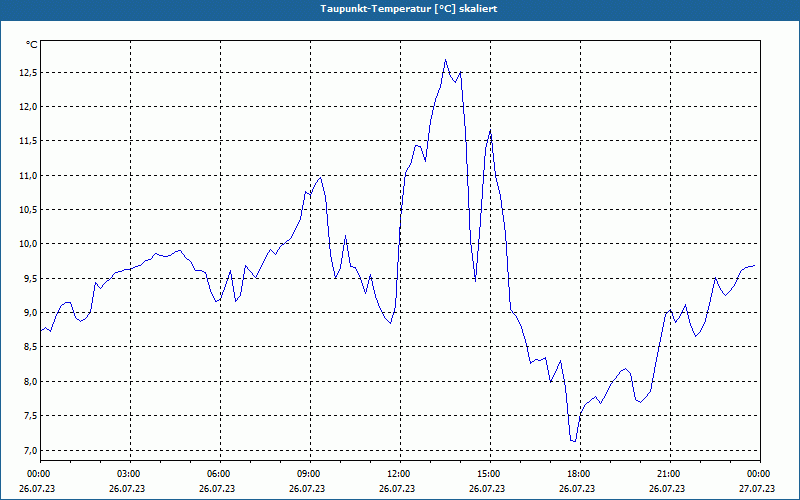
Task: Click the 12:00 time label on x-axis
Action: coord(400,474)
